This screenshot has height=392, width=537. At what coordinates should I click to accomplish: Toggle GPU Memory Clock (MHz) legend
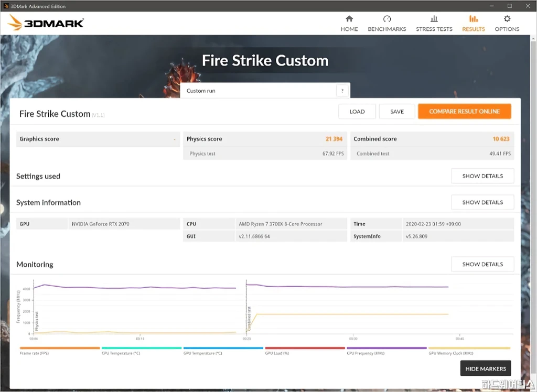coord(450,353)
